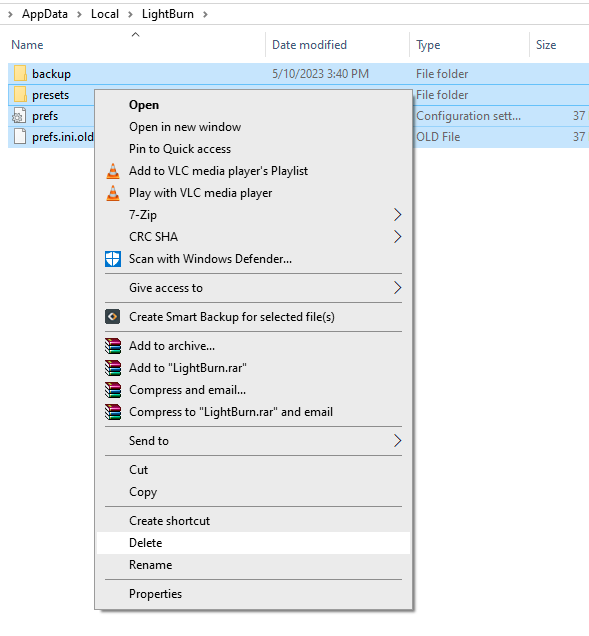Click the VLC icon next to Play with VLC
Viewport: 589px width, 636px height.
pyautogui.click(x=113, y=193)
